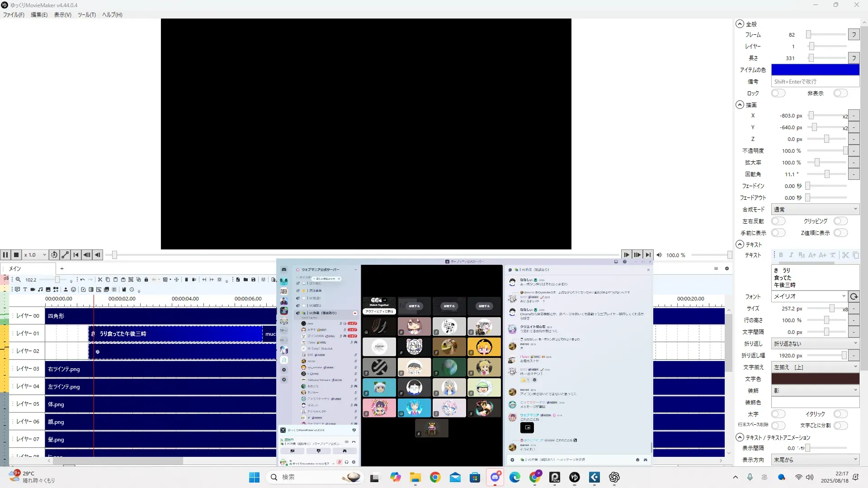Click the blue アイテムの色 color swatch

(x=815, y=70)
